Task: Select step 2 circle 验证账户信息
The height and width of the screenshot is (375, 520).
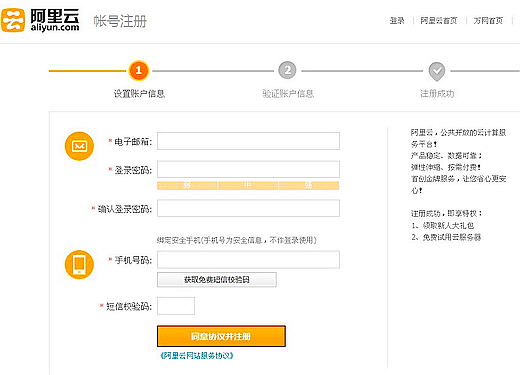Action: click(x=287, y=70)
